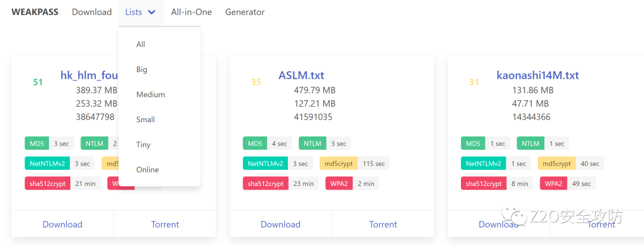The height and width of the screenshot is (245, 644).
Task: Click WPA2 tag on ASLM.txt card
Action: point(339,184)
